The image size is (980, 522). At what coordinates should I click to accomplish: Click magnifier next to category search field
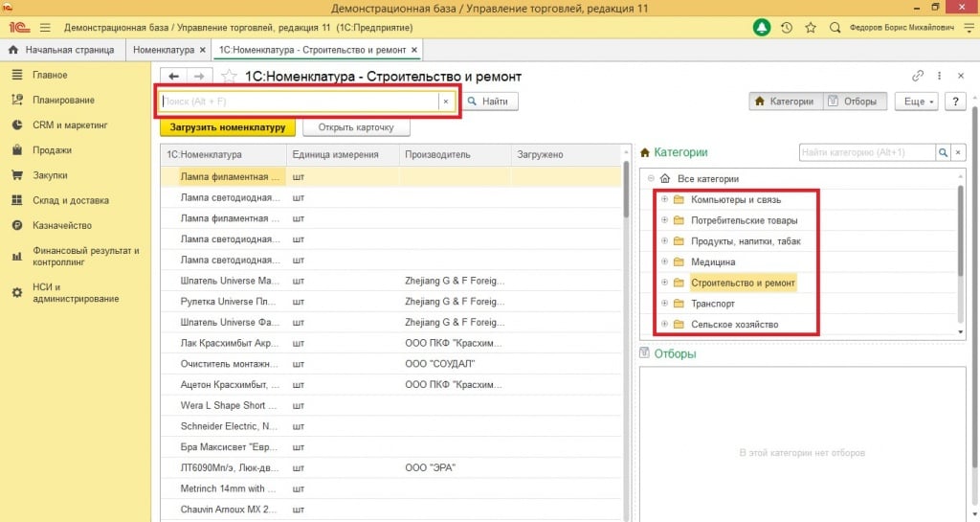(x=943, y=152)
